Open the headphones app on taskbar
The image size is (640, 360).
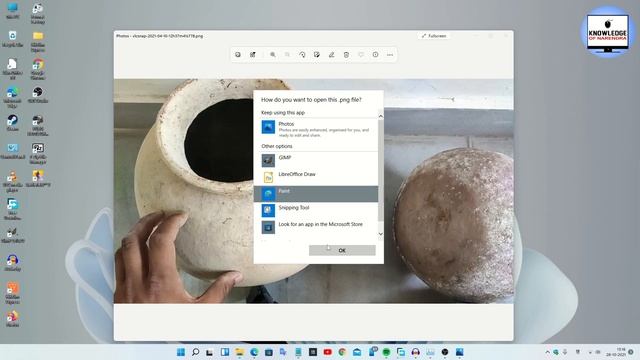tap(416, 352)
